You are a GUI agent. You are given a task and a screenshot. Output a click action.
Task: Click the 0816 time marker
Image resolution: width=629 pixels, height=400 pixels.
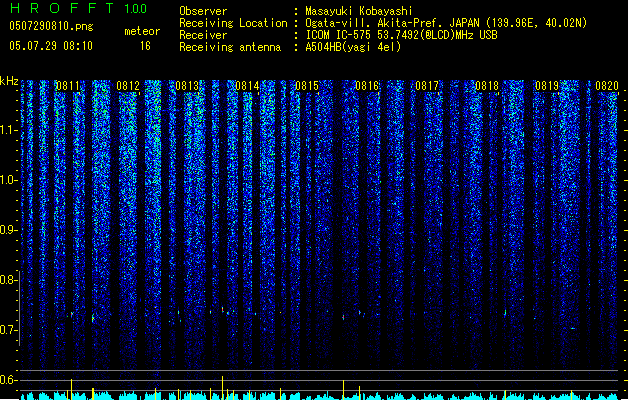tap(367, 86)
